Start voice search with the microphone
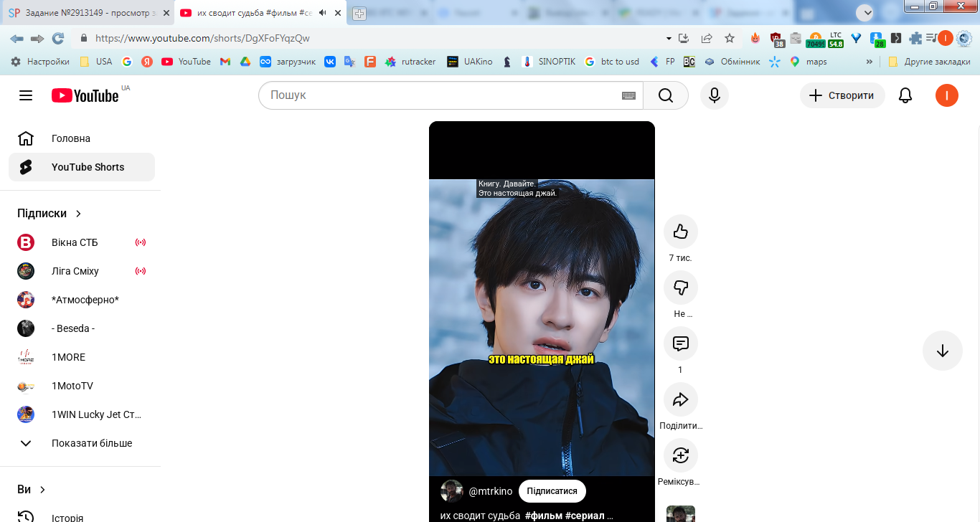This screenshot has width=980, height=522. click(x=715, y=95)
